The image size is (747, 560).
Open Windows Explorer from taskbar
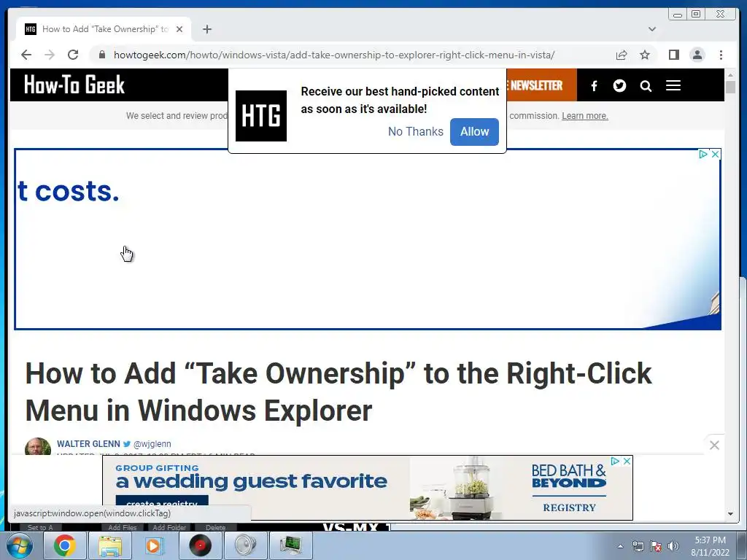(109, 545)
